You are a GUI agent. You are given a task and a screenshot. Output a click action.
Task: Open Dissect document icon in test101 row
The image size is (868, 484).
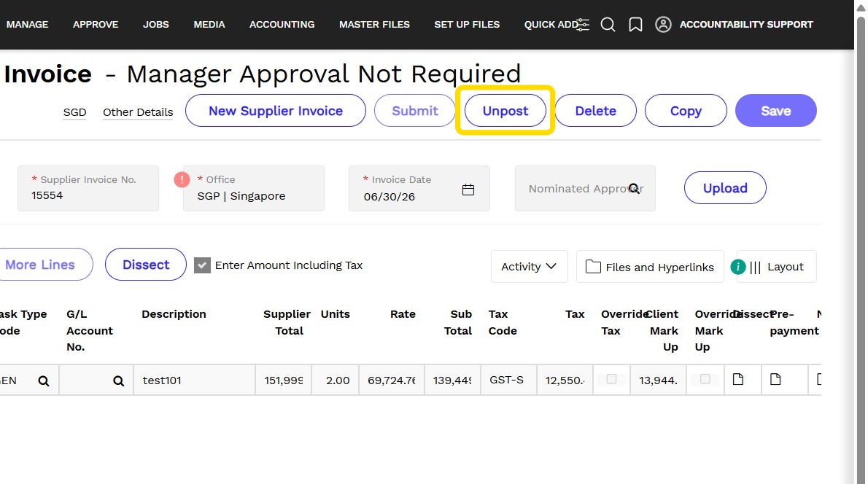coord(738,379)
